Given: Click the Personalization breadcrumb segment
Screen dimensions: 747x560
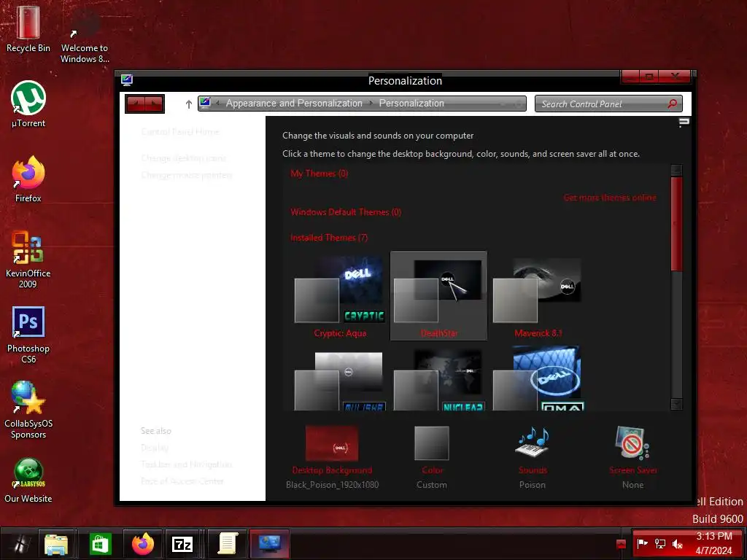Looking at the screenshot, I should [411, 104].
